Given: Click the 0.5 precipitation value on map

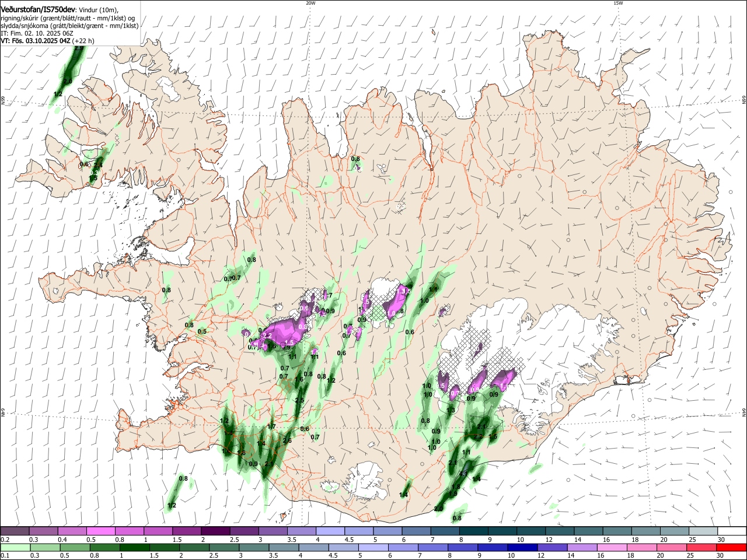Looking at the screenshot, I should click(x=202, y=331).
